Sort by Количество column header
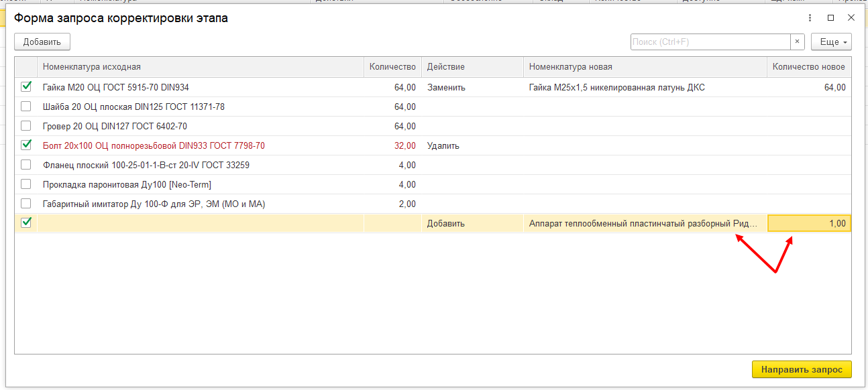This screenshot has width=868, height=390. [393, 67]
